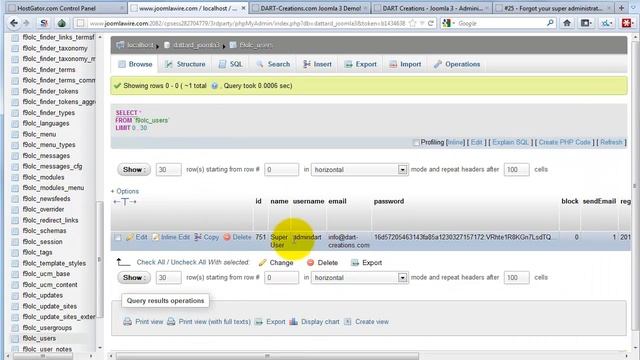Switch to the SQL tab
Viewport: 640px width, 360px height.
231,64
